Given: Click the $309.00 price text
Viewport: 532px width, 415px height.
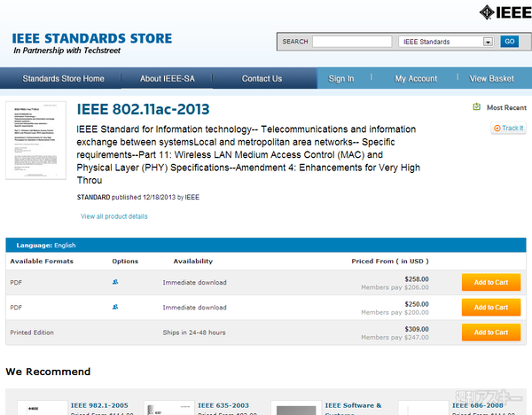Looking at the screenshot, I should coord(417,329).
